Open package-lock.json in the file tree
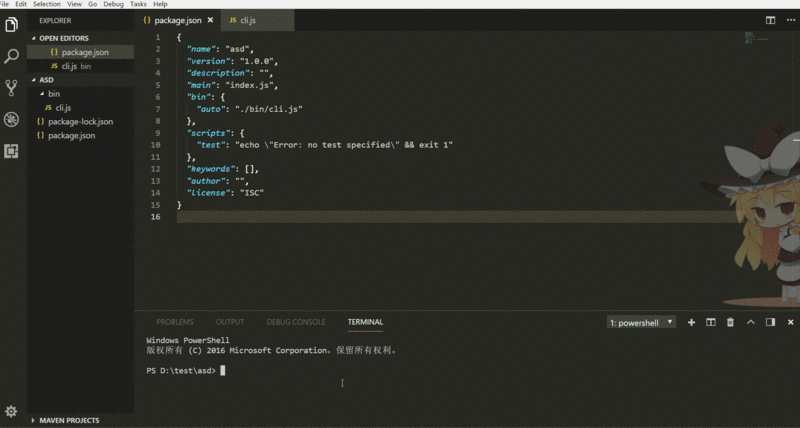 [80, 121]
